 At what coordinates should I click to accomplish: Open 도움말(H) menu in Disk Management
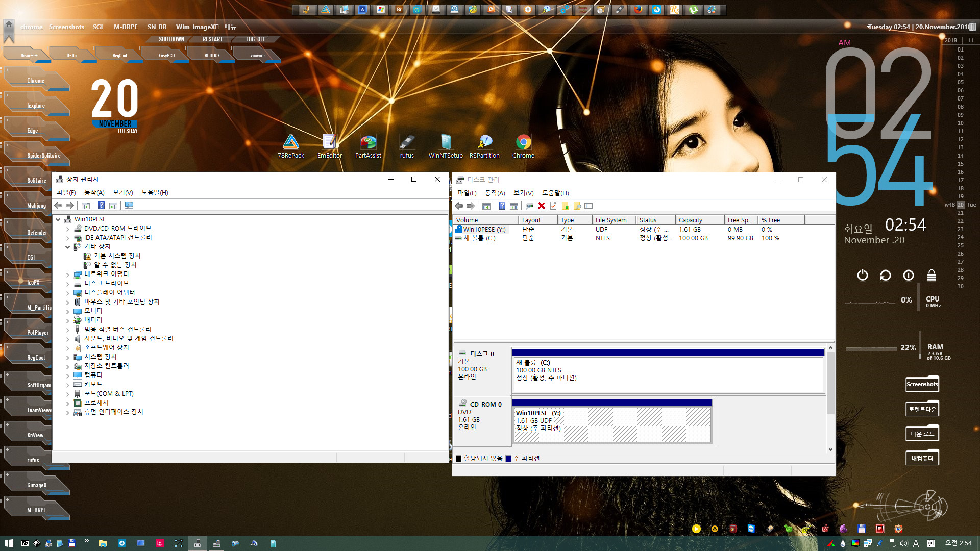pyautogui.click(x=555, y=193)
